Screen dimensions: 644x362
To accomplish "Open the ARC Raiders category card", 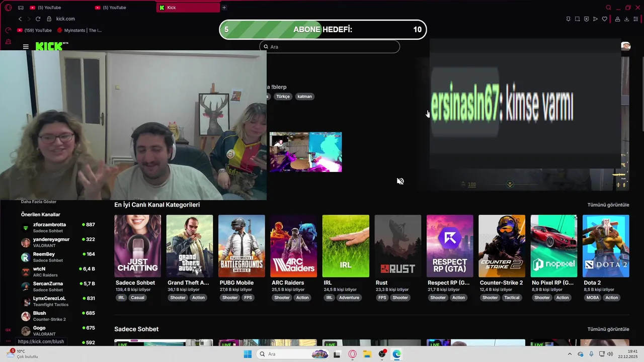I will pyautogui.click(x=293, y=246).
